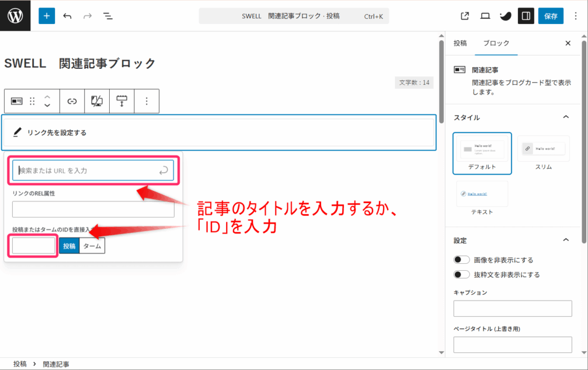Toggle 抜粋文を非表示にする switch

[461, 275]
